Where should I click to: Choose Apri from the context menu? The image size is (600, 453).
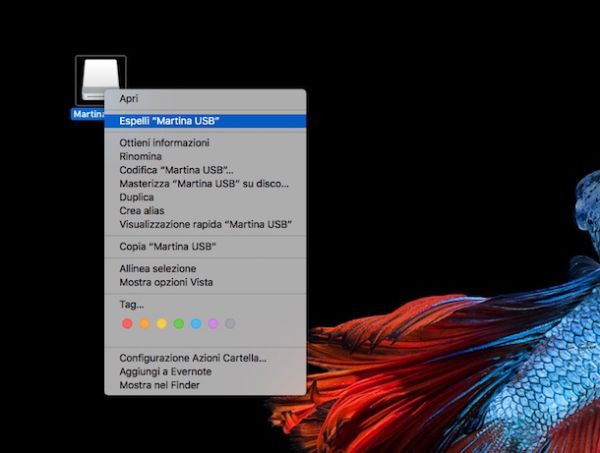[129, 99]
